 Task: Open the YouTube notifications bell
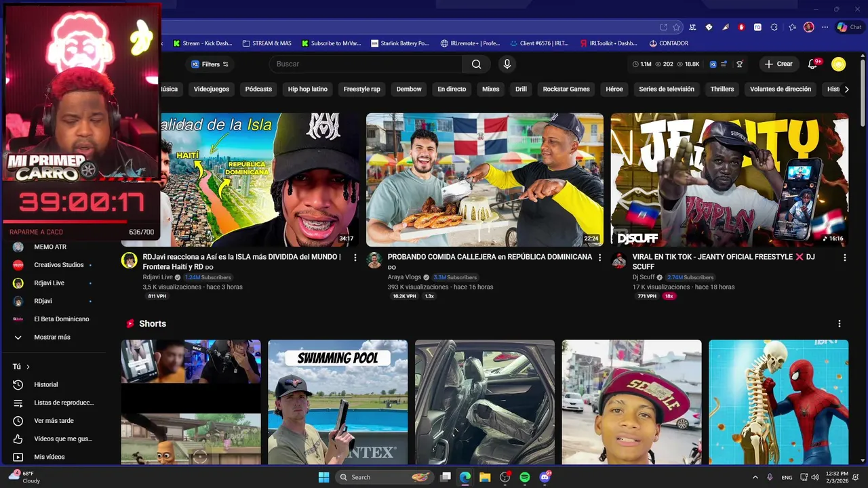[812, 64]
